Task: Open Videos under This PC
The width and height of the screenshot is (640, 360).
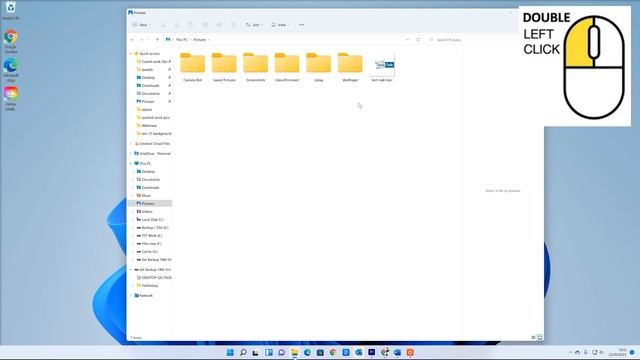Action: 144,211
